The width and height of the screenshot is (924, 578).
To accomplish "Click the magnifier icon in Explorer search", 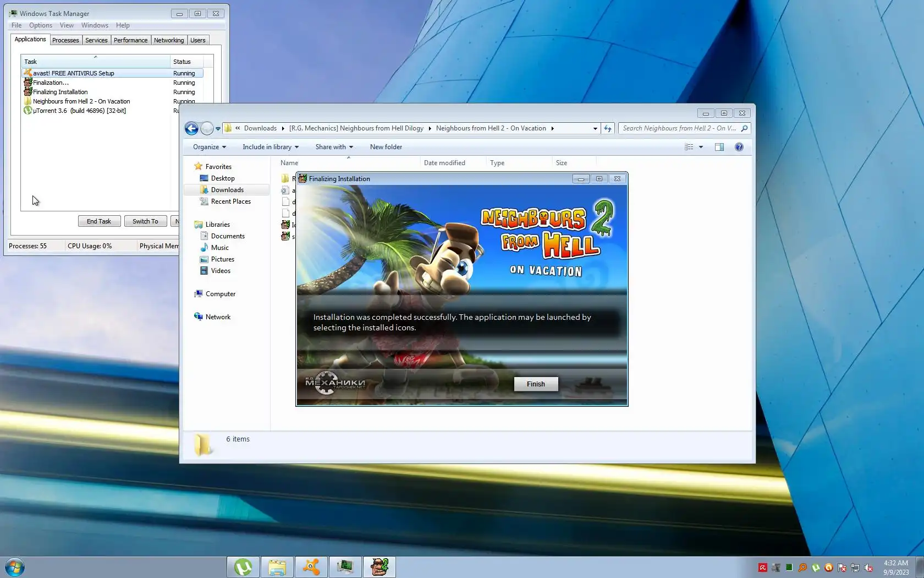I will tap(744, 128).
